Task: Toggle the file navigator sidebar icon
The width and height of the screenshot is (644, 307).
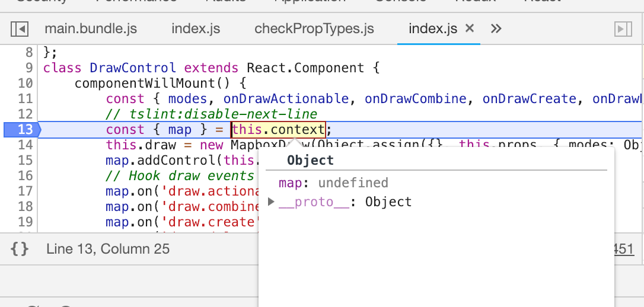Action: point(20,28)
